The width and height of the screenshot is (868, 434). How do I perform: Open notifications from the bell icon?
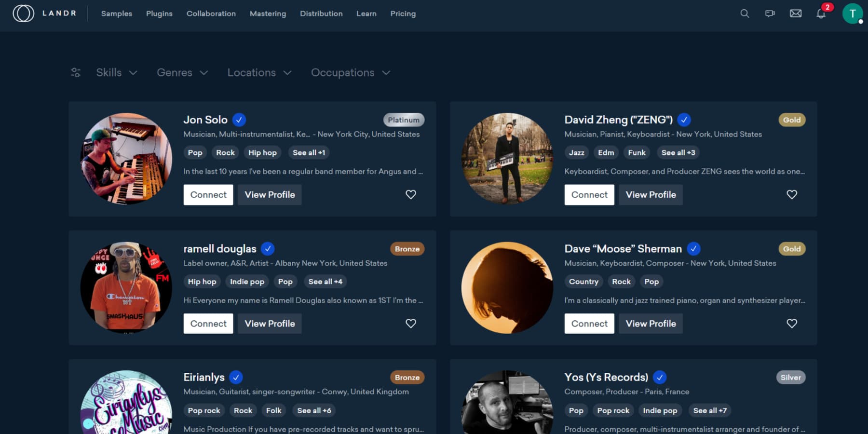pos(820,14)
